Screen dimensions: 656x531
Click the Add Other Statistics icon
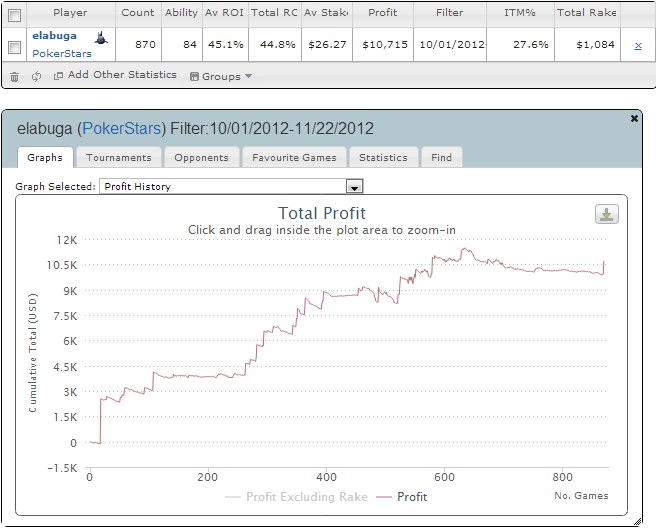(58, 76)
